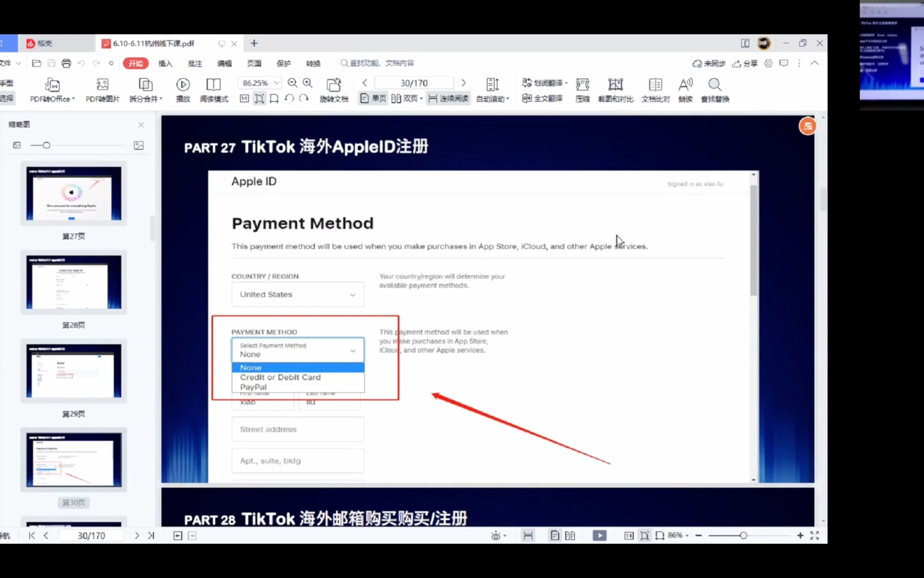Toggle 连续阅读 continuous reading
This screenshot has height=578, width=924.
(448, 99)
